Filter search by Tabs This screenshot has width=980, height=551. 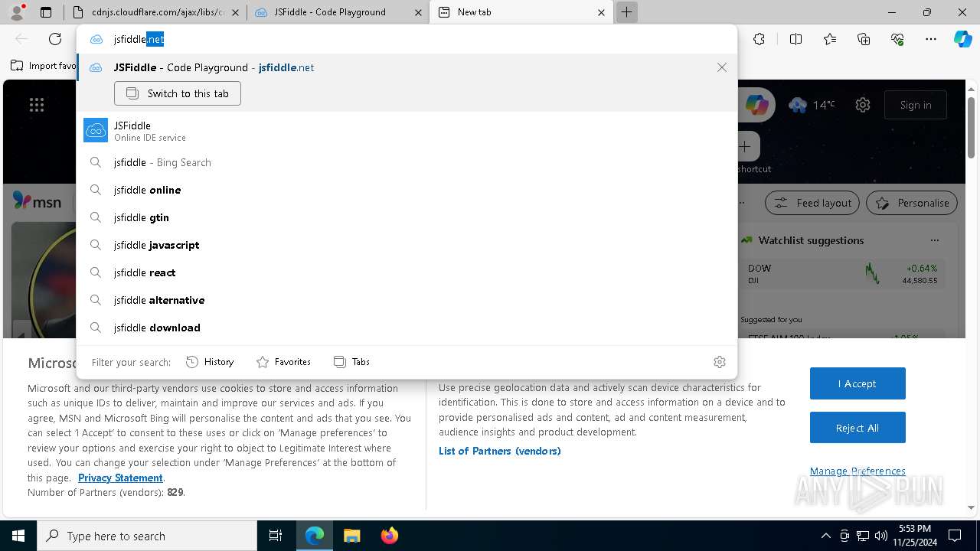pyautogui.click(x=351, y=362)
